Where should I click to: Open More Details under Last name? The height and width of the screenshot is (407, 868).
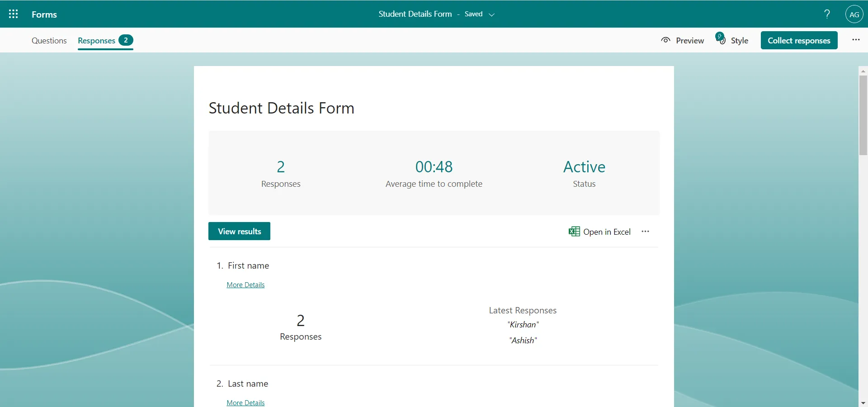(245, 402)
